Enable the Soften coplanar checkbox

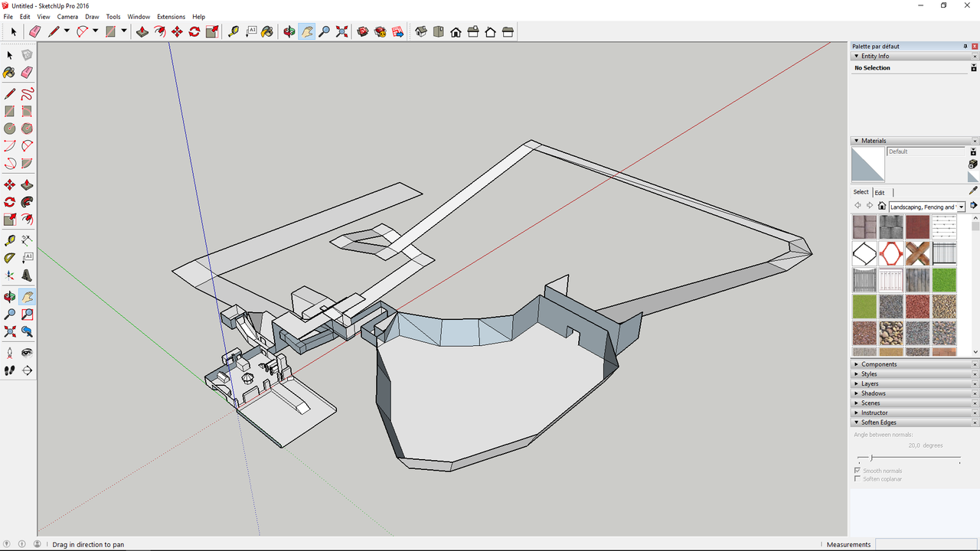857,479
